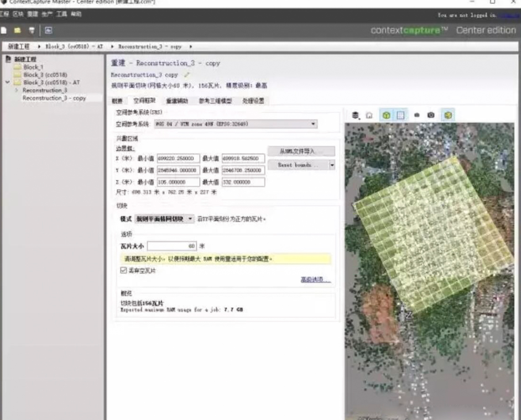
Task: Select Reconstruction_3 - copy in the tree
Action: [x=54, y=98]
